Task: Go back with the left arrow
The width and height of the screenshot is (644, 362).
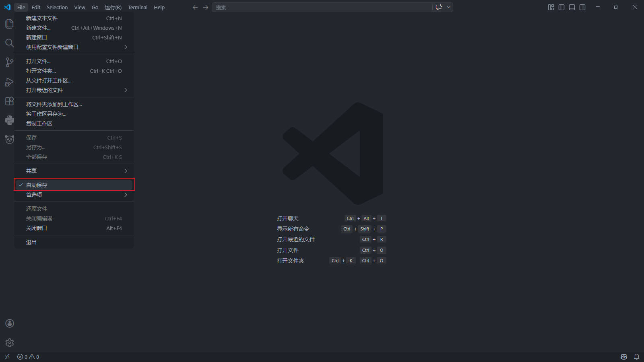Action: pos(195,7)
